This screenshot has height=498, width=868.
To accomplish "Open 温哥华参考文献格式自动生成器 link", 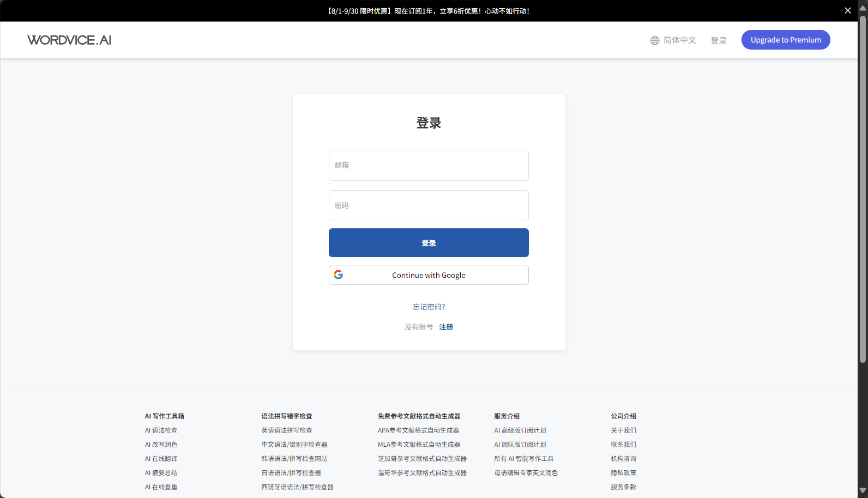I will pos(422,473).
